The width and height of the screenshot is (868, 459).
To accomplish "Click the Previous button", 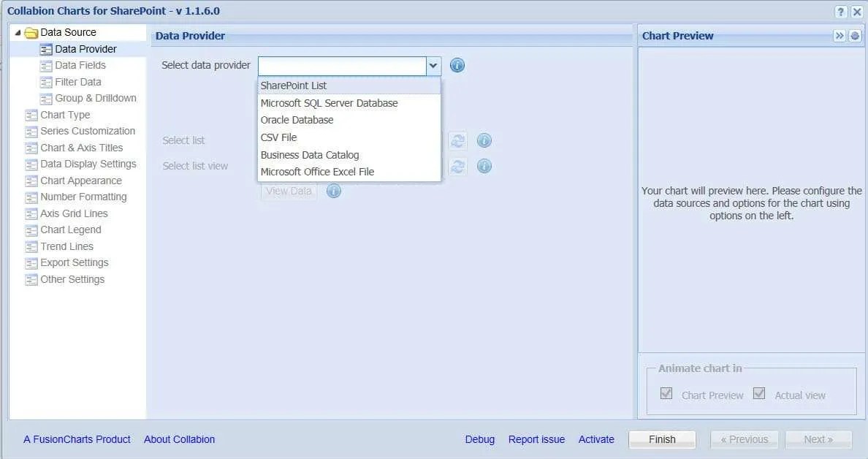I will [744, 439].
